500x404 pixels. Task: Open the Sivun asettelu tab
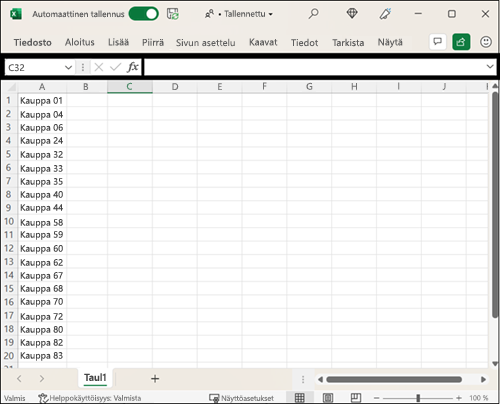point(206,42)
